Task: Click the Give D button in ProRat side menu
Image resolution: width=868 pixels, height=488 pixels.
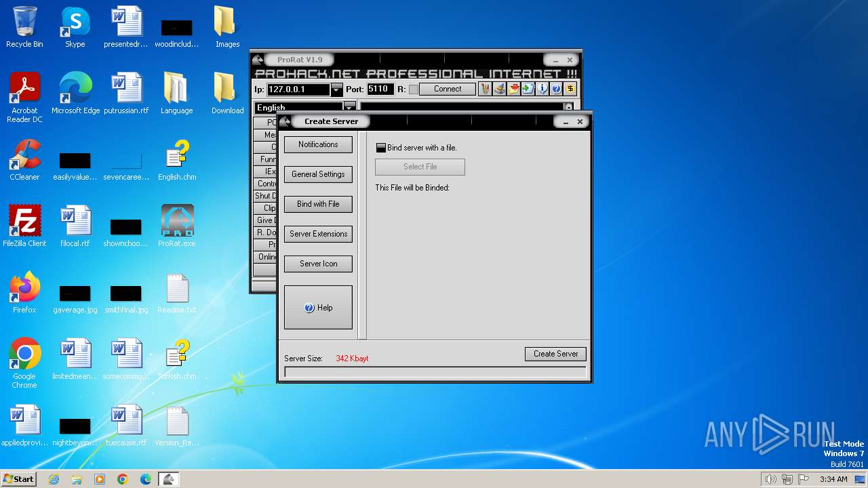Action: click(x=265, y=220)
